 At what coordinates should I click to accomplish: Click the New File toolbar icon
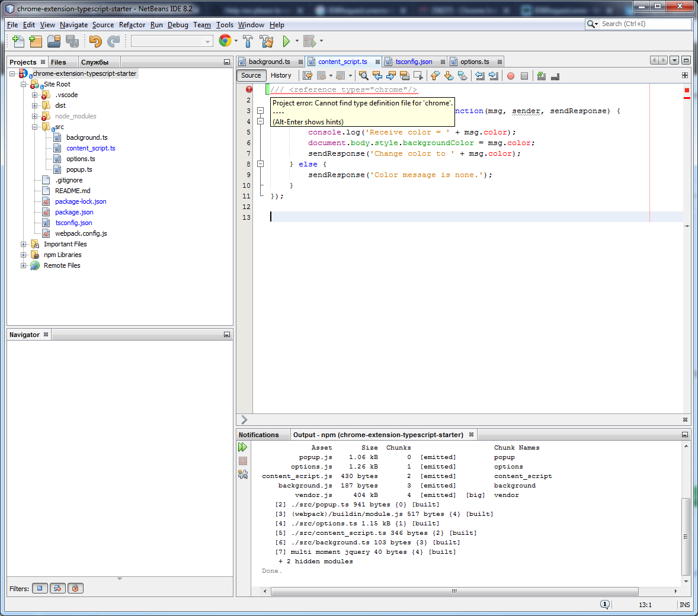[18, 41]
